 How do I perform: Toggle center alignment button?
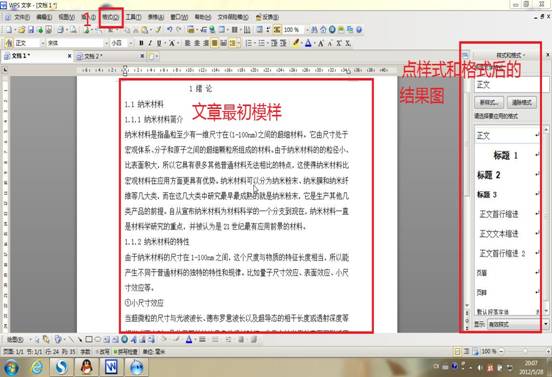[197, 43]
